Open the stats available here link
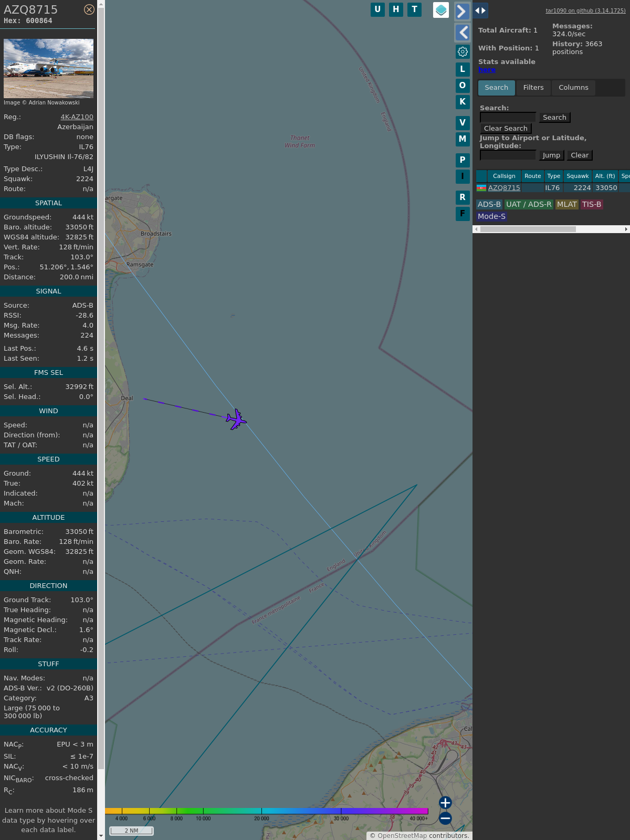The width and height of the screenshot is (630, 840). [487, 70]
